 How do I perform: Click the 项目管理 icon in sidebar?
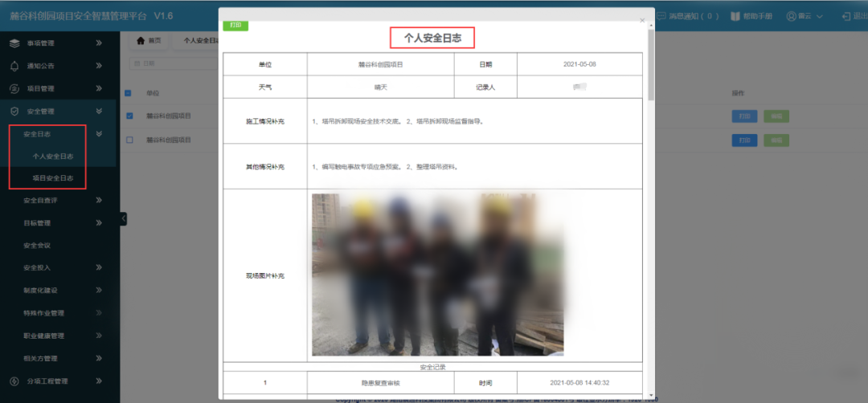(15, 88)
